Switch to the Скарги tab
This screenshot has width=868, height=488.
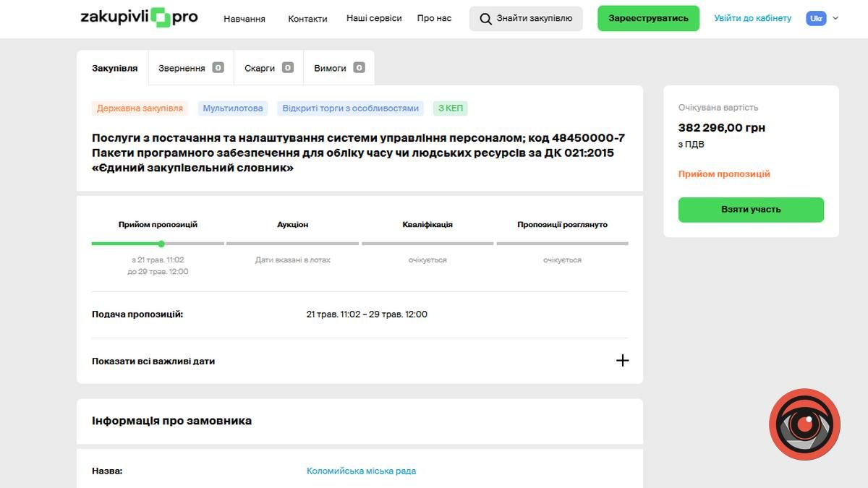[258, 67]
